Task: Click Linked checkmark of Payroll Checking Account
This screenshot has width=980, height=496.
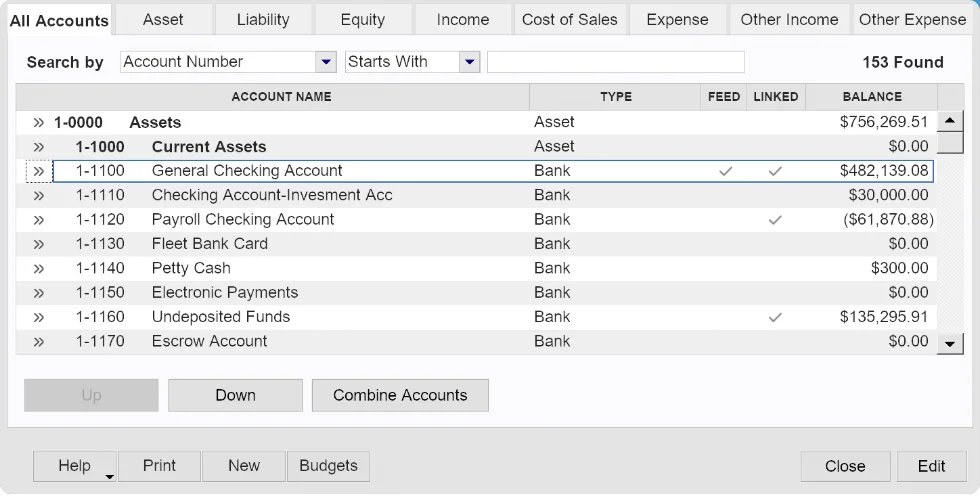Action: [775, 220]
